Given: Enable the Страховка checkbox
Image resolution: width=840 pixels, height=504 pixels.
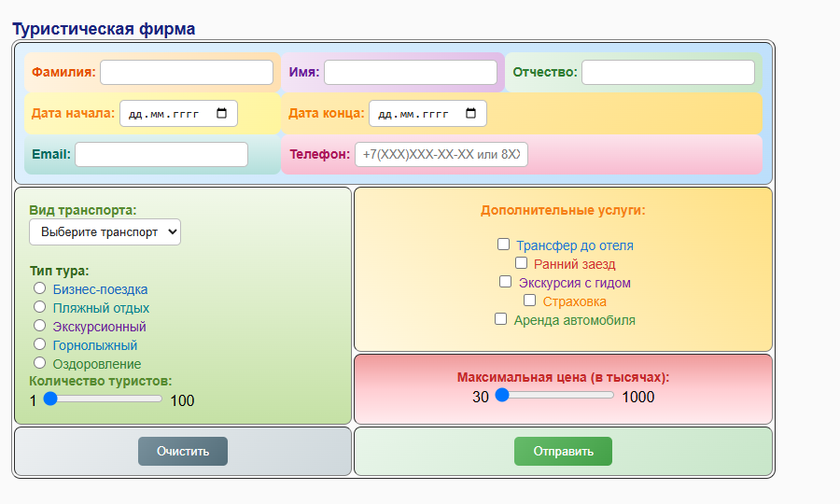Looking at the screenshot, I should (529, 301).
